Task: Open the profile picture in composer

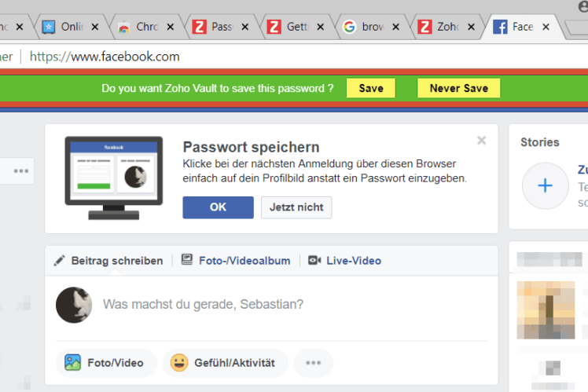Action: [74, 305]
